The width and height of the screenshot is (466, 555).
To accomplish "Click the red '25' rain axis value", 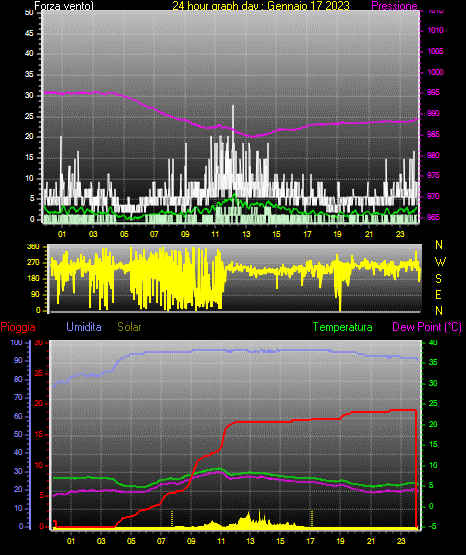I will tap(39, 373).
